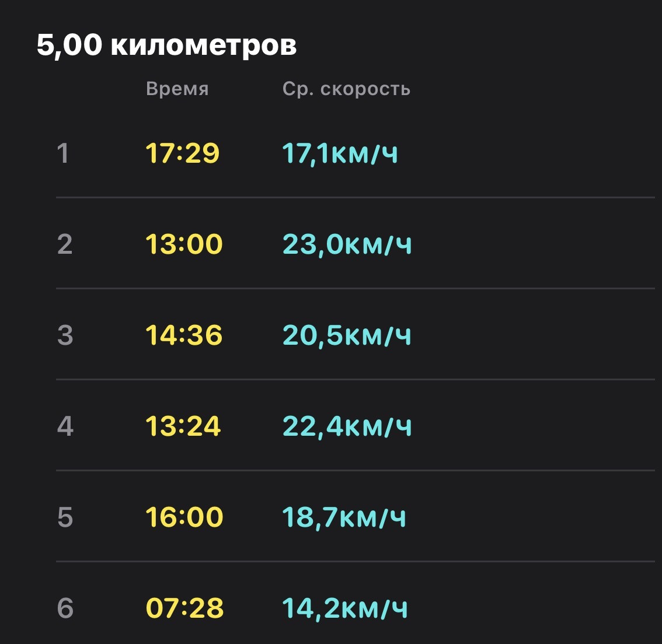Click the time 16:00 in split 5
Screen dimensions: 662x644
click(x=184, y=517)
